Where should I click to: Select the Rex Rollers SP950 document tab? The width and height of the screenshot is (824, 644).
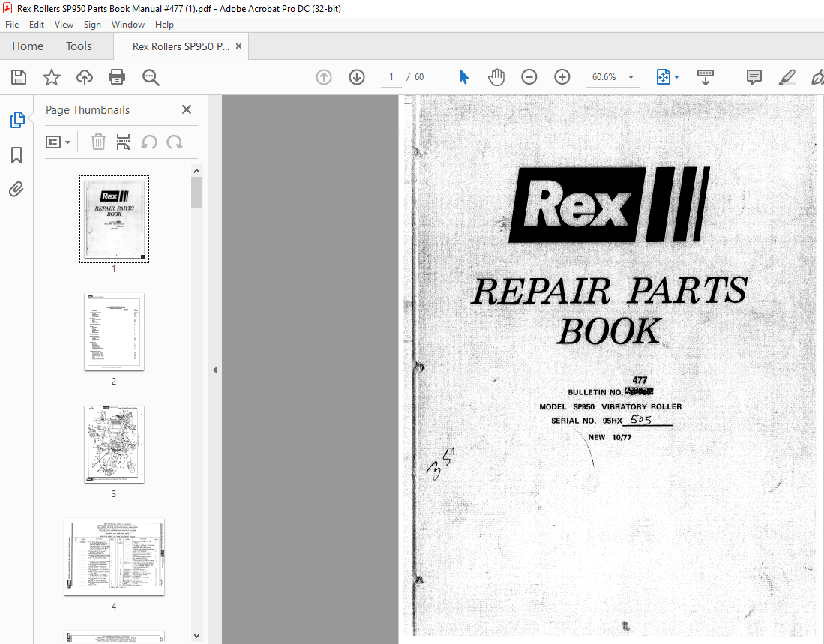click(180, 46)
